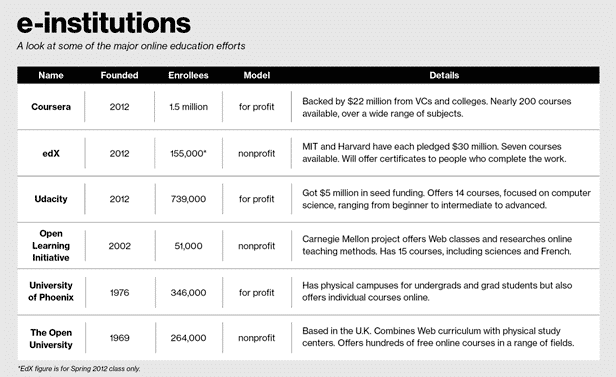Click Open Learning Initiative name
The width and height of the screenshot is (616, 377).
point(51,245)
